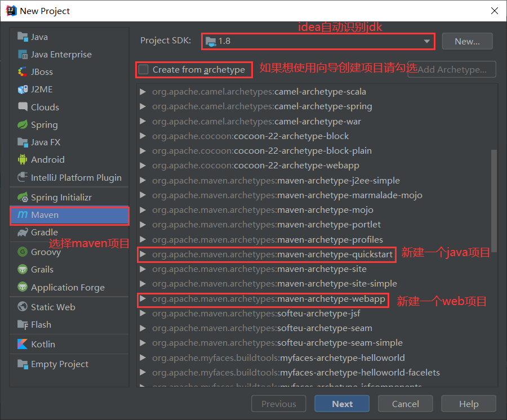Expand cocoon-22-archetype-block entry

[143, 136]
